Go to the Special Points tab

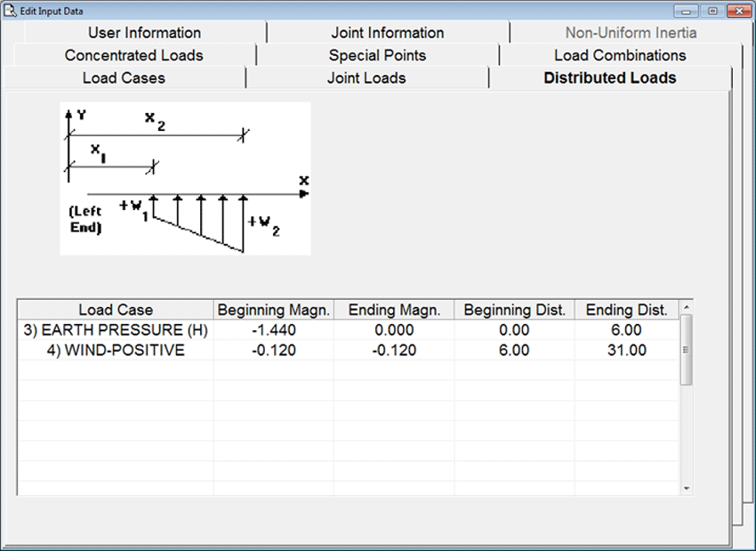tap(377, 55)
